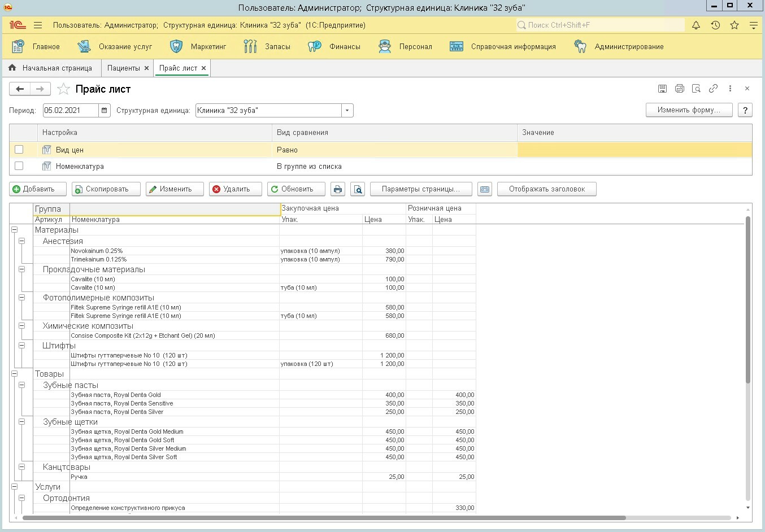The width and height of the screenshot is (765, 532).
Task: Click the printer icon near the title
Action: [680, 89]
